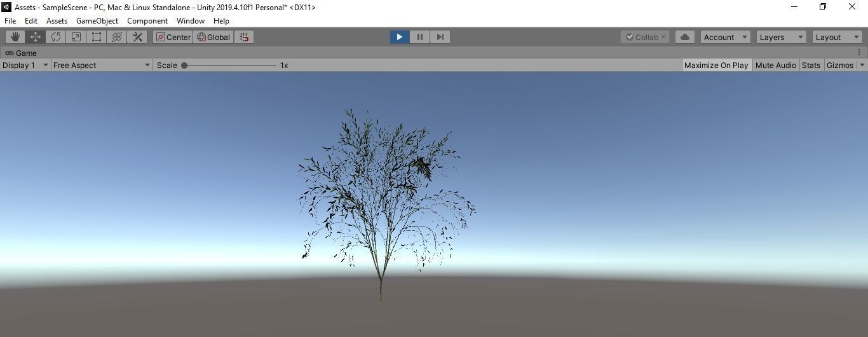Open custom editor tools

(x=137, y=37)
